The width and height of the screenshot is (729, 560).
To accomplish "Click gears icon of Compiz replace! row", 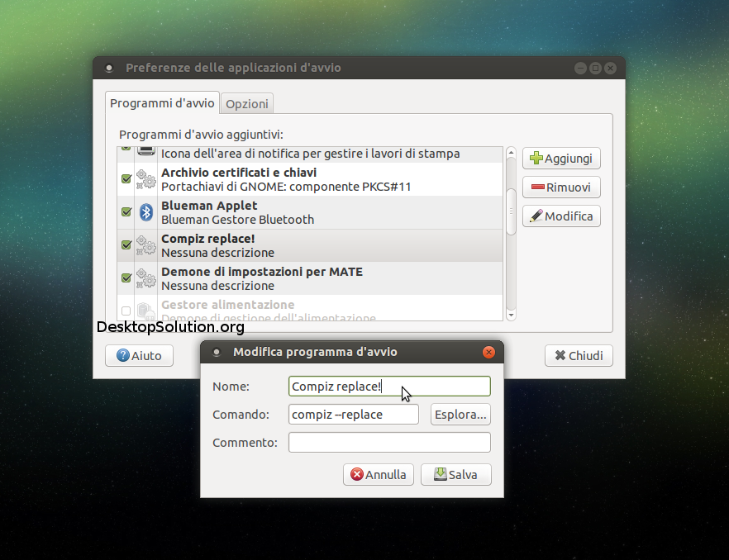I will pos(146,245).
